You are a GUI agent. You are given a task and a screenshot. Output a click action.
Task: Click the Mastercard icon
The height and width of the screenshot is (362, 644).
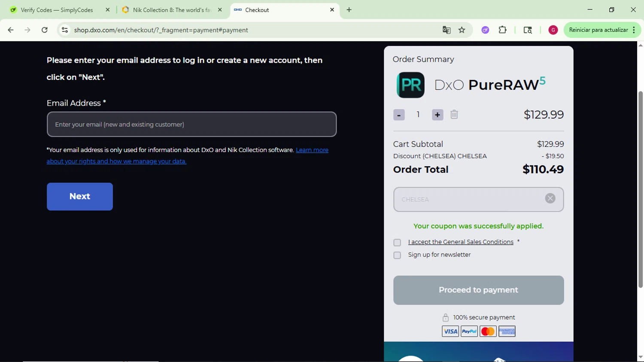coord(488,332)
